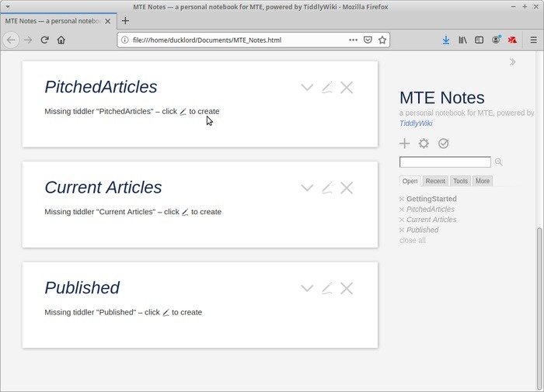Open the Firefox account icon
This screenshot has height=392, width=544.
coord(496,40)
